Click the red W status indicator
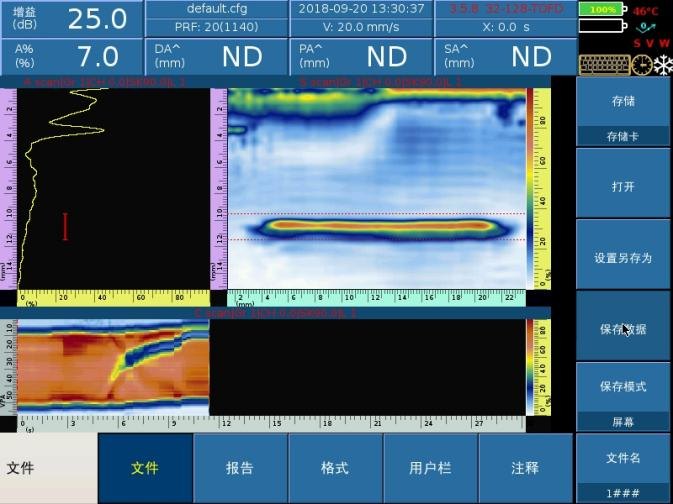673x504 pixels. 664,43
